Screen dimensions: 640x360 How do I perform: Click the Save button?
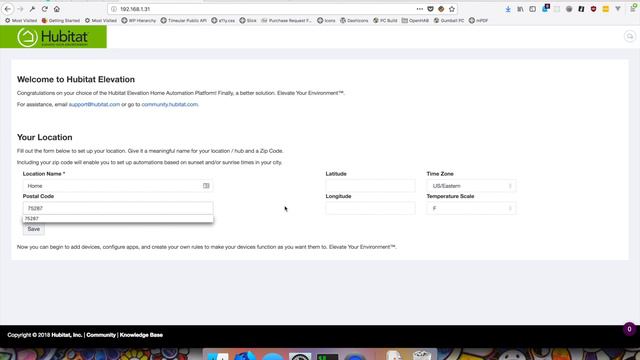(33, 229)
